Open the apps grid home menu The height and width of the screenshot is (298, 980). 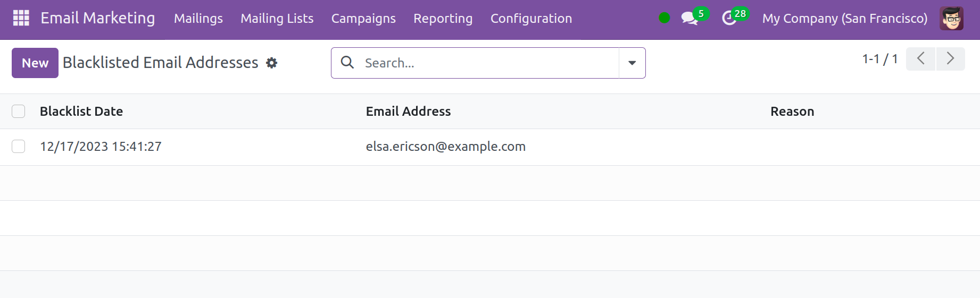[21, 18]
